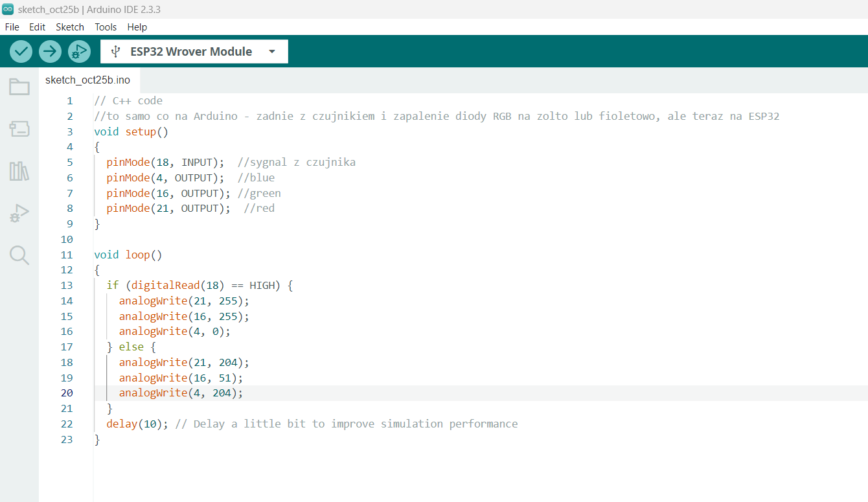Click the '//green' comment

259,194
